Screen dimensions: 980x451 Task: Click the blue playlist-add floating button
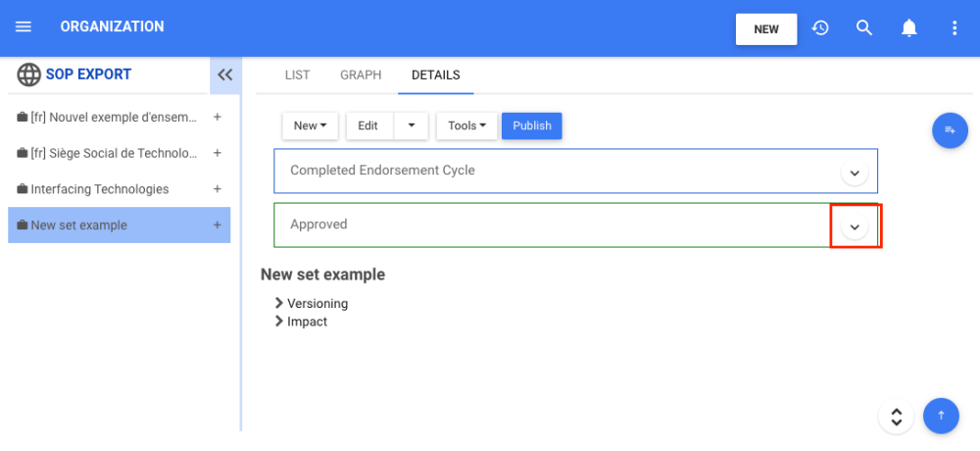point(950,130)
